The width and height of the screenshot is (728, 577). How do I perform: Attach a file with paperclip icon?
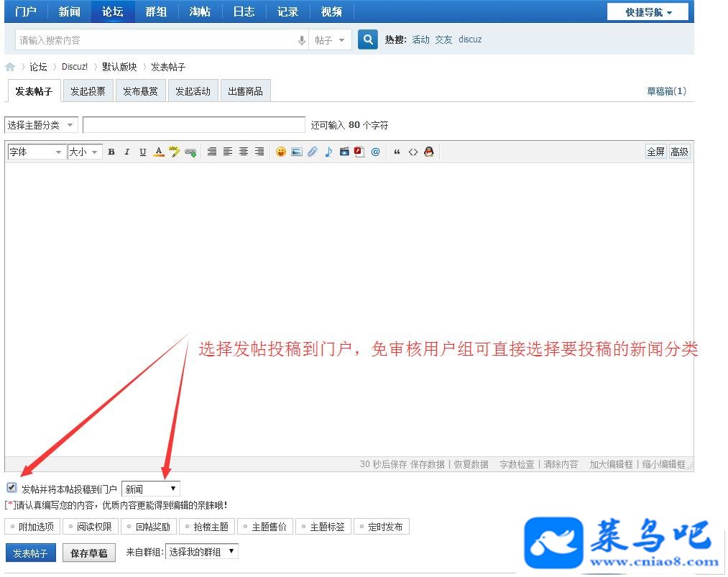313,152
